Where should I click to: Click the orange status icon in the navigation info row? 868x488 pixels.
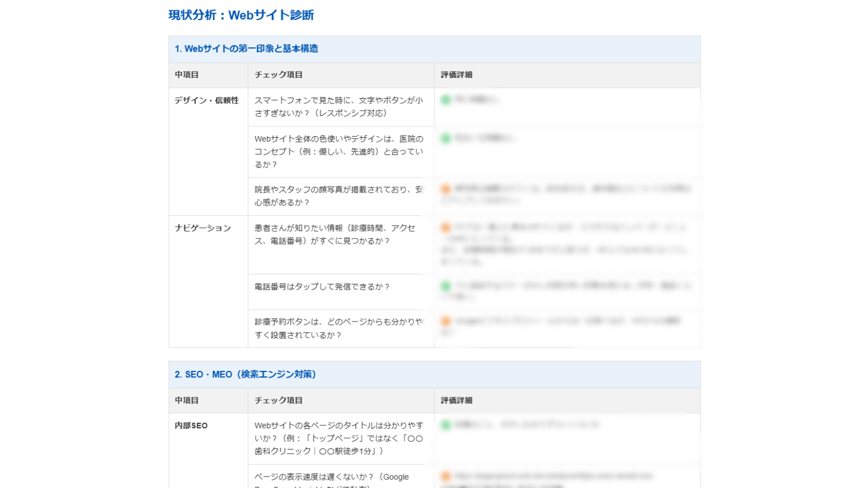[445, 227]
